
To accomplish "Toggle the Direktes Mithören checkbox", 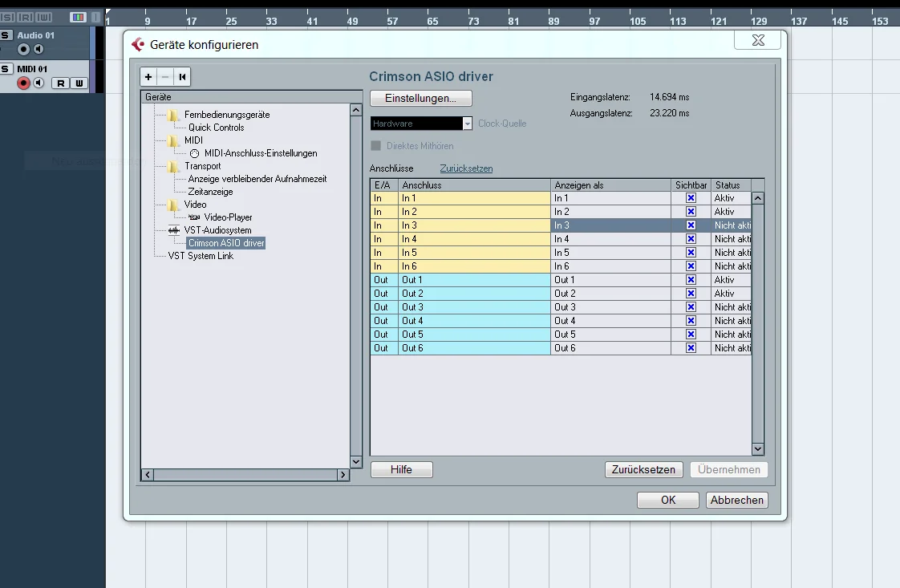I will point(375,146).
